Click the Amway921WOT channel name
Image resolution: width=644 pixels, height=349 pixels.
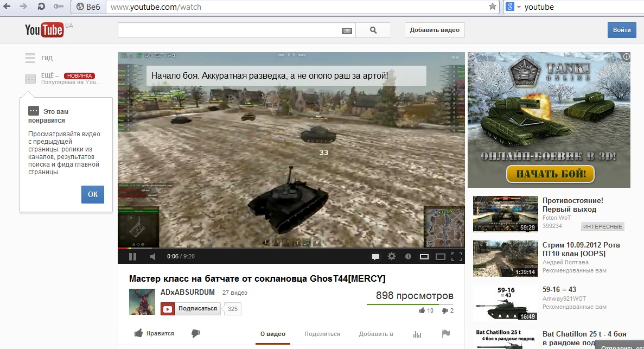click(x=564, y=299)
